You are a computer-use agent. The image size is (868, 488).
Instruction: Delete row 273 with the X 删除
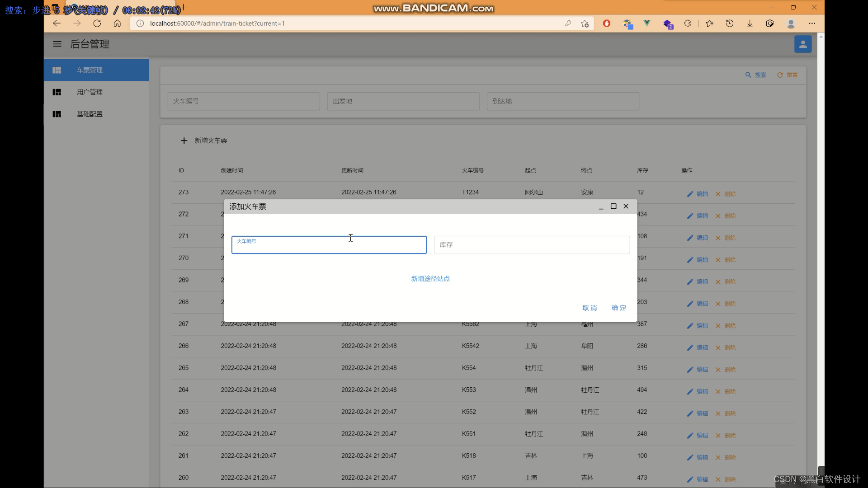click(x=726, y=194)
